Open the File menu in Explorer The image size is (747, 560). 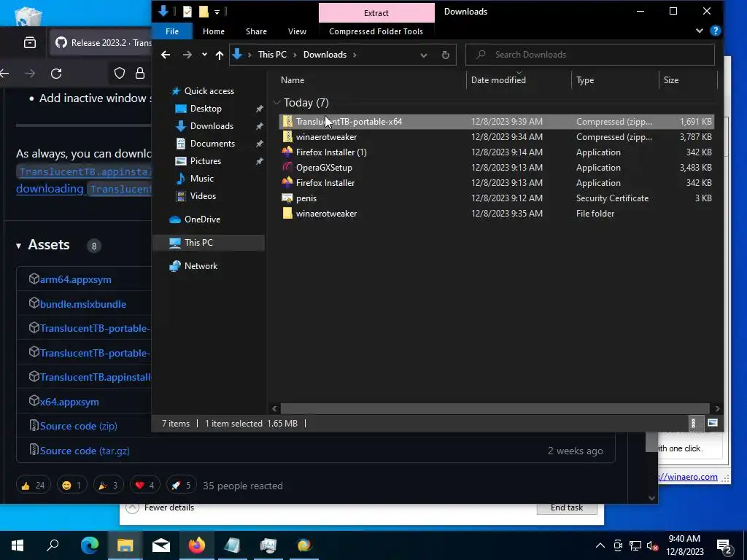[x=172, y=31]
